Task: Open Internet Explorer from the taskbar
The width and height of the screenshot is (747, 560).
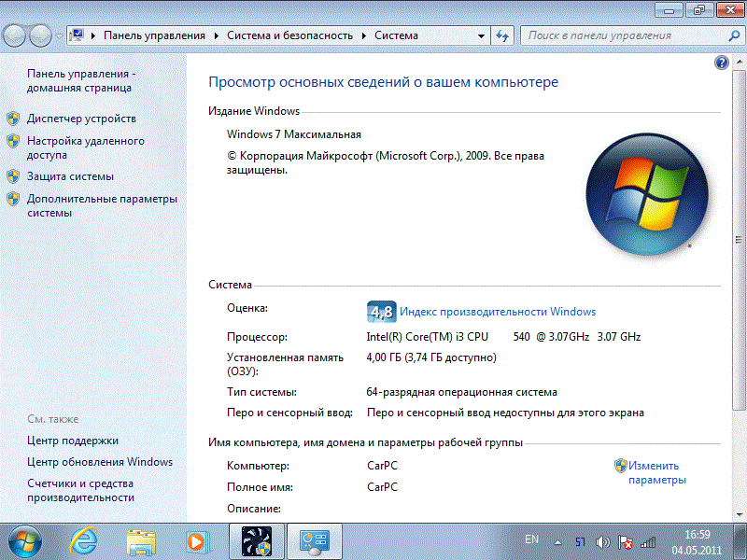Action: click(x=84, y=540)
